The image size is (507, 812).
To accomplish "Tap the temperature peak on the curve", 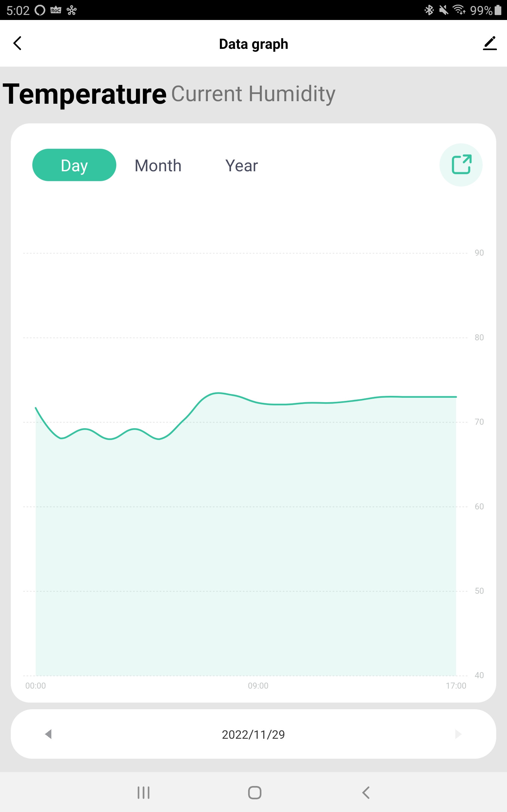I will click(x=218, y=393).
